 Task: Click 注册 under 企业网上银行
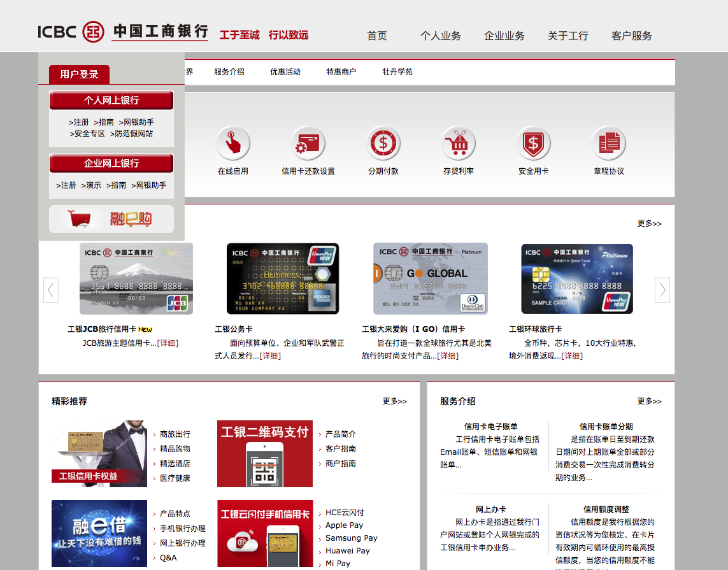(x=66, y=185)
